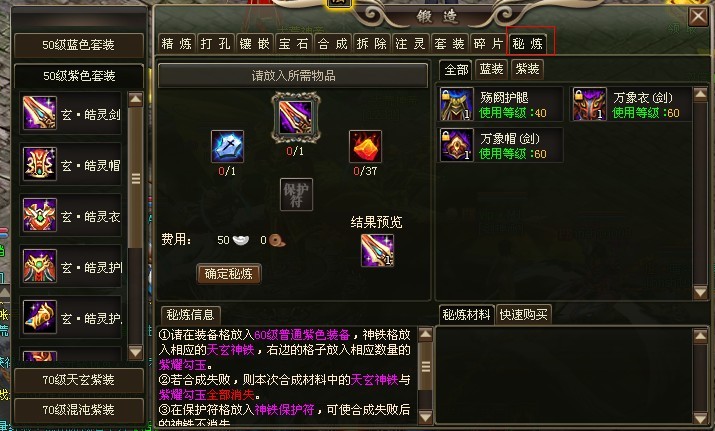Select 殇阙护腿 item in inventory
Viewport: 715px width, 431px height.
tap(500, 104)
